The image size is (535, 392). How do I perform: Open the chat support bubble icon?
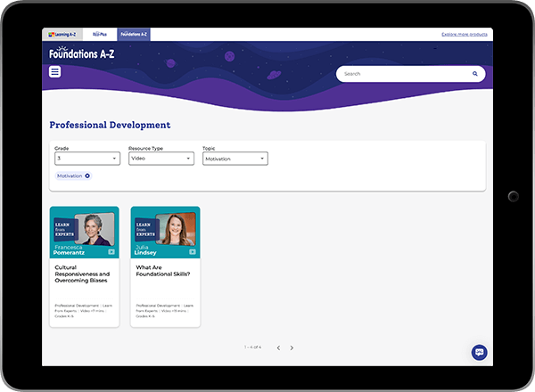[x=479, y=352]
